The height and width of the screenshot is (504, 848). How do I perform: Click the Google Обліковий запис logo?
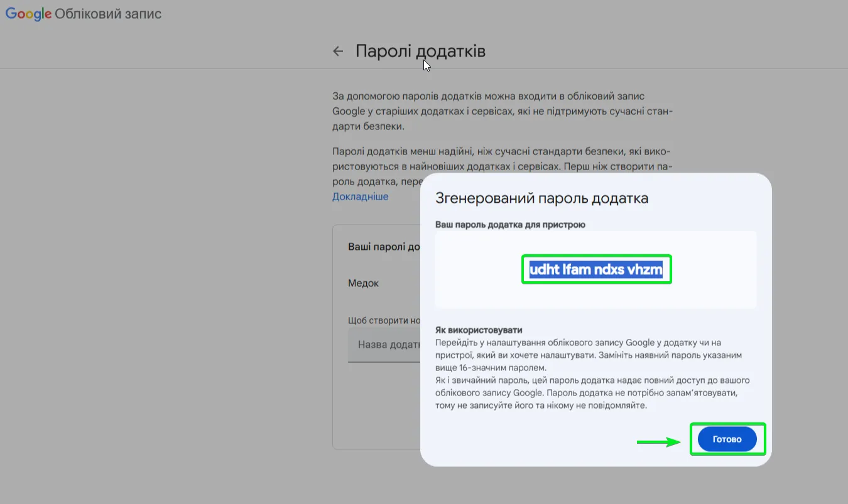tap(84, 14)
